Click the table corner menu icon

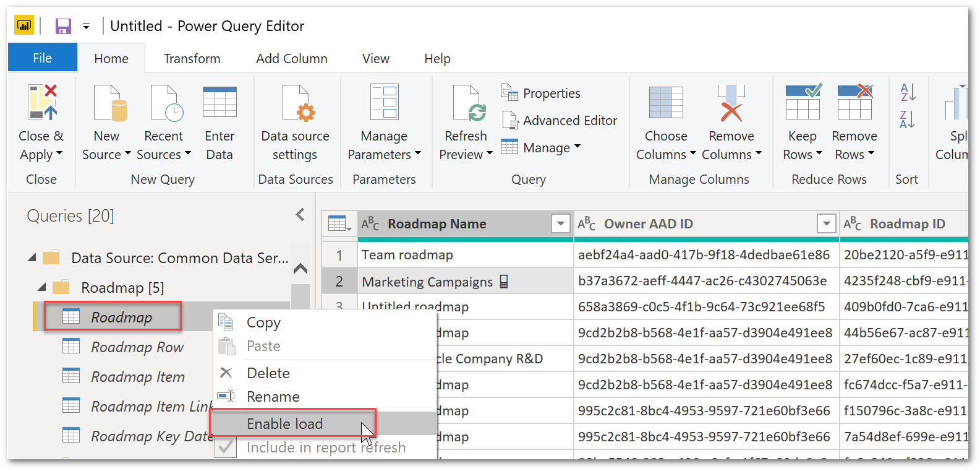tap(339, 223)
